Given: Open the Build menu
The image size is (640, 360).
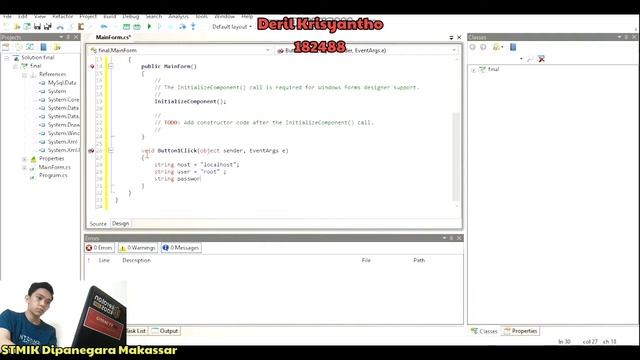Looking at the screenshot, I should pyautogui.click(x=109, y=16).
